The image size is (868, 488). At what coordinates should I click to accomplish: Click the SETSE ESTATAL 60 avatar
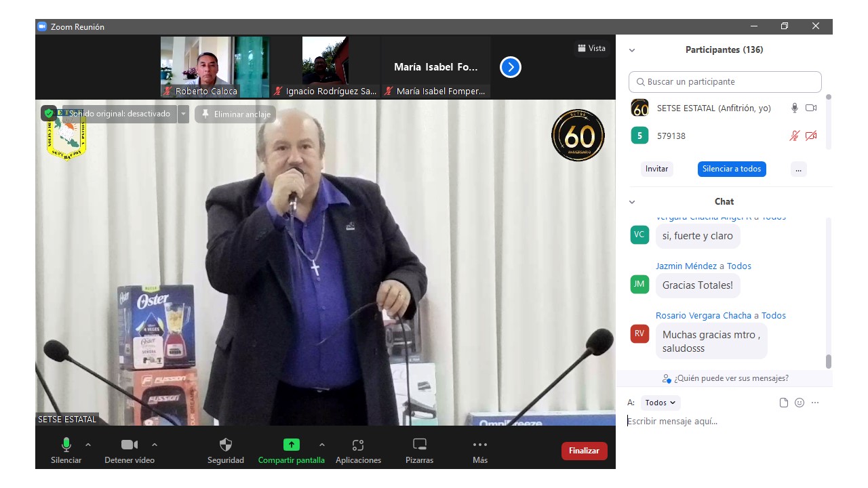click(x=639, y=108)
